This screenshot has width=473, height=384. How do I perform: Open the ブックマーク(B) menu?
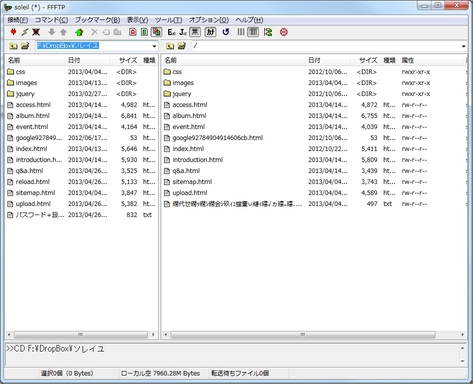coord(97,20)
